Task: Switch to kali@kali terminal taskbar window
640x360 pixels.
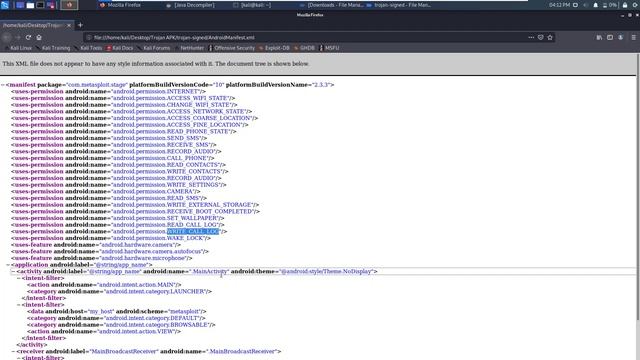Action: pyautogui.click(x=252, y=5)
